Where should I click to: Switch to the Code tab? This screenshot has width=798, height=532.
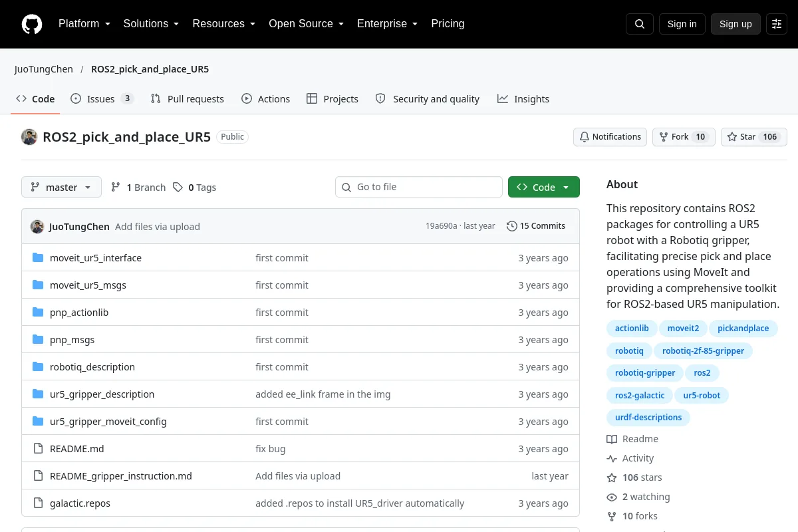36,98
